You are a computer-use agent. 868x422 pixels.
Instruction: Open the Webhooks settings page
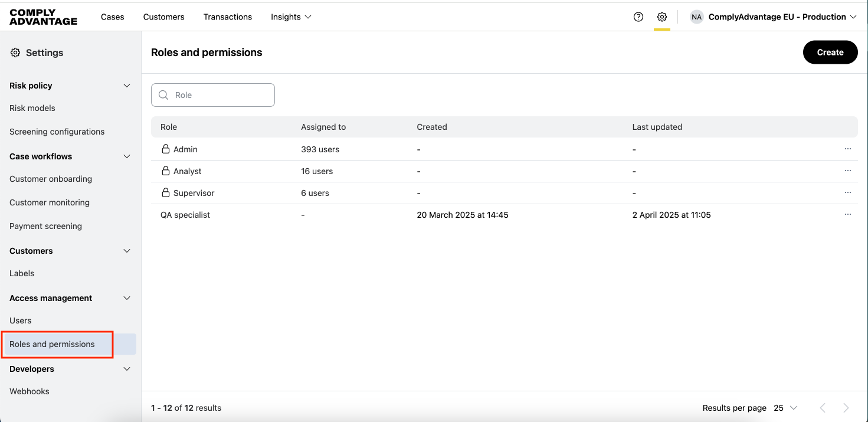pos(30,391)
